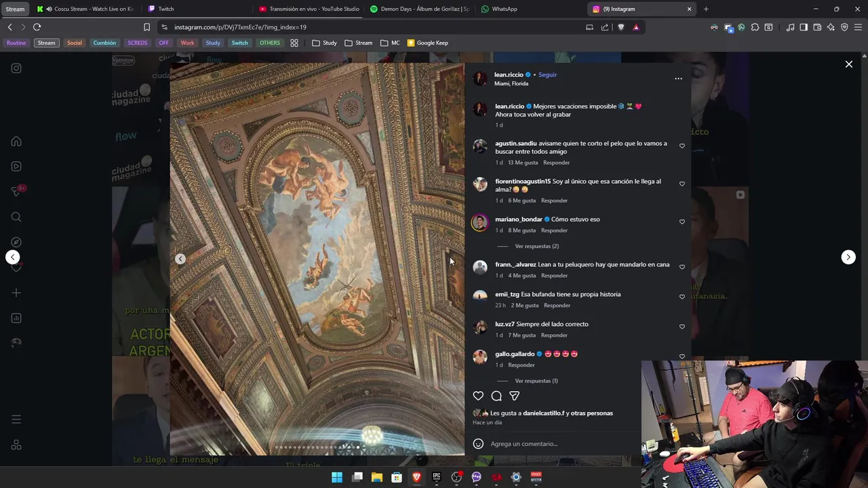Open Explore compass in Instagram sidebar
The image size is (868, 488).
pos(16,242)
